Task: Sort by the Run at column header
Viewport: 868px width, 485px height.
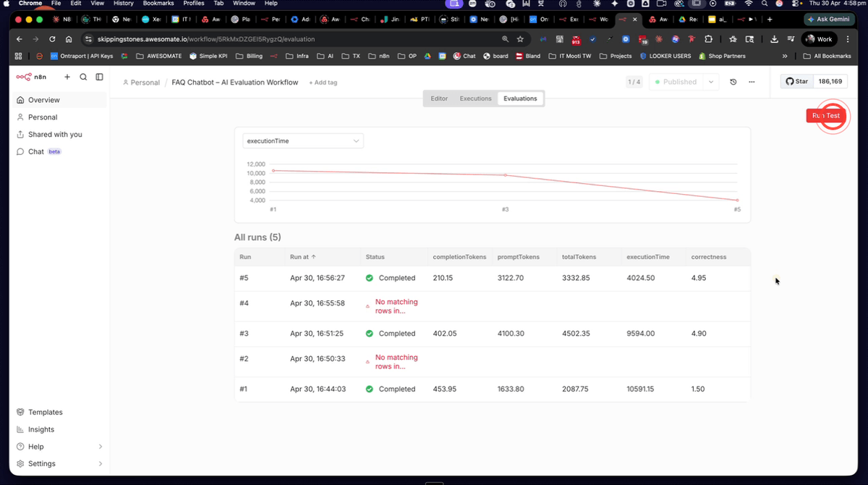Action: (x=302, y=256)
